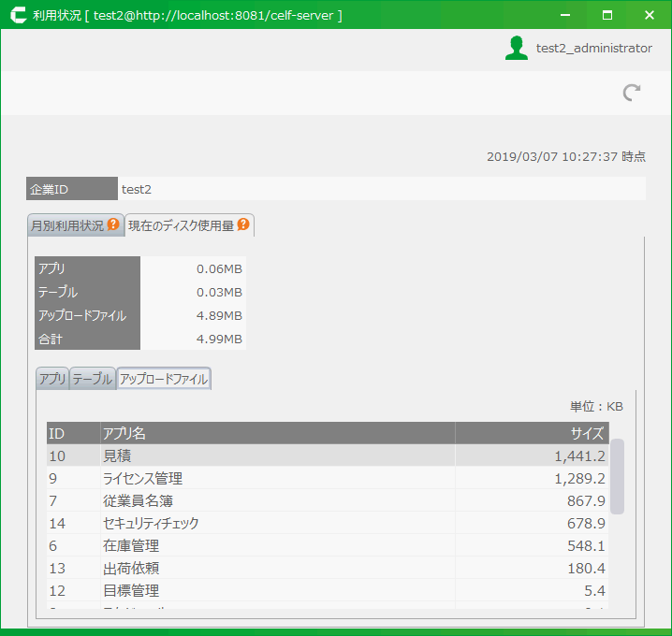
Task: Click the CELF logo in title bar
Action: pyautogui.click(x=17, y=15)
